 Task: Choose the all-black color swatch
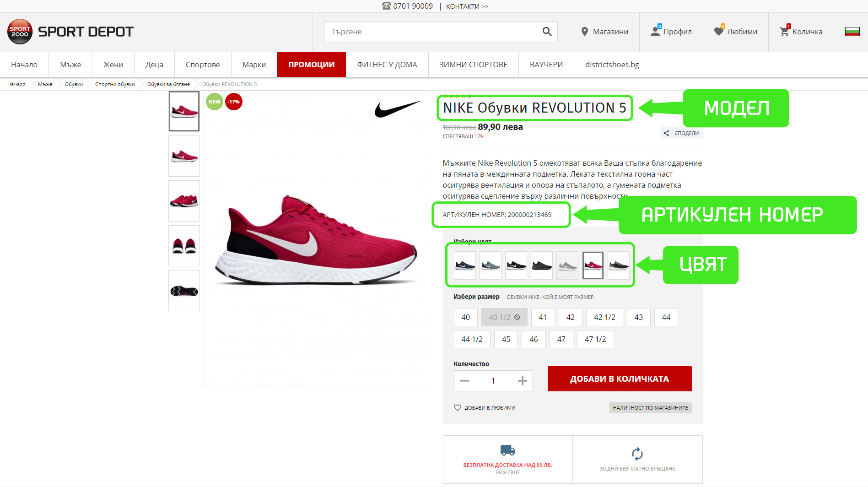tap(542, 265)
